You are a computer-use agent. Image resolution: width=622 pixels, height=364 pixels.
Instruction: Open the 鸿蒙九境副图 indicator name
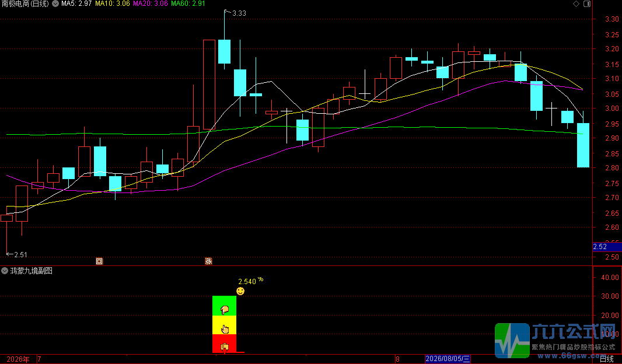pyautogui.click(x=32, y=271)
